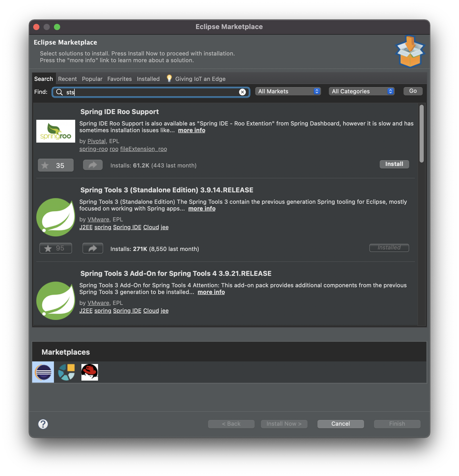The height and width of the screenshot is (476, 459).
Task: Favorite Spring IDE Roo Support (35 stars)
Action: coord(56,165)
